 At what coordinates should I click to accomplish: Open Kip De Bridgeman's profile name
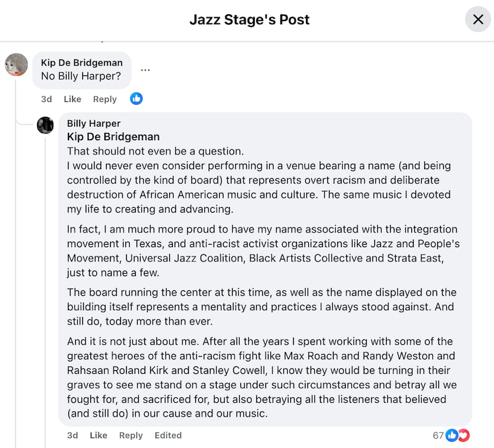82,62
